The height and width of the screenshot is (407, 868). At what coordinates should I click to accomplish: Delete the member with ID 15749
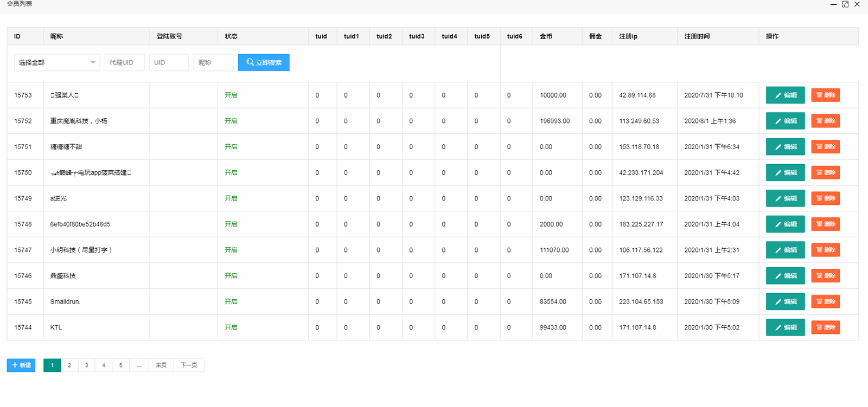pos(825,198)
